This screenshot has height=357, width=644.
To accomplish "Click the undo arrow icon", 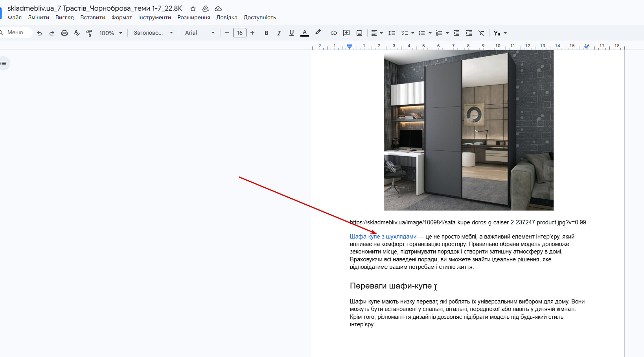I will tap(39, 33).
